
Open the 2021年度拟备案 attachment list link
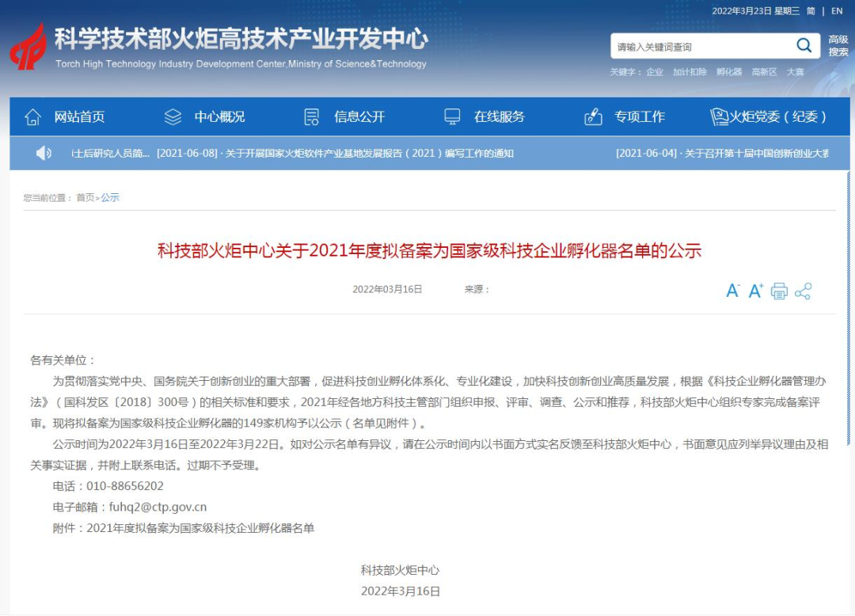[x=200, y=528]
